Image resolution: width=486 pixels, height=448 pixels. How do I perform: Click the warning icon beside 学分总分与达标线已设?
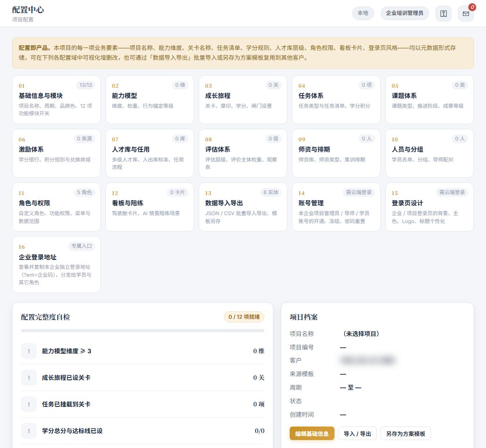click(29, 431)
